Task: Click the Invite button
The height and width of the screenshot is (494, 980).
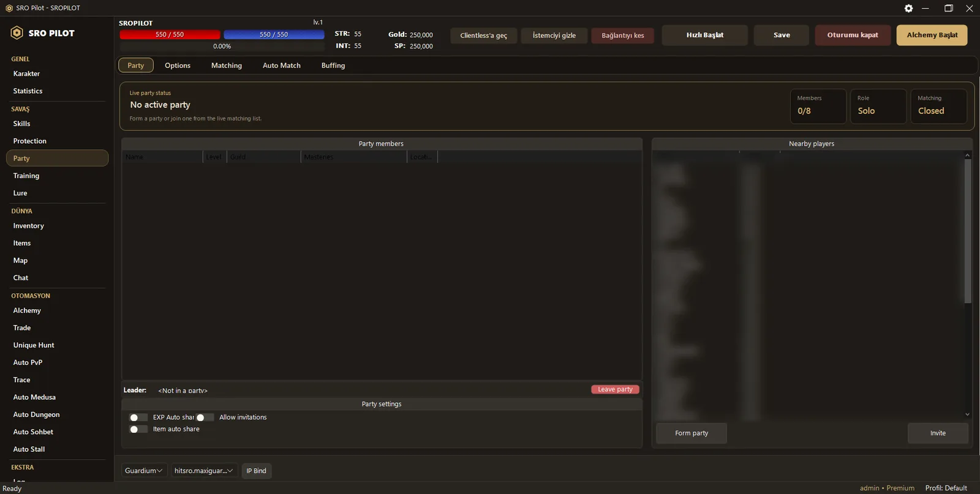Action: click(938, 433)
